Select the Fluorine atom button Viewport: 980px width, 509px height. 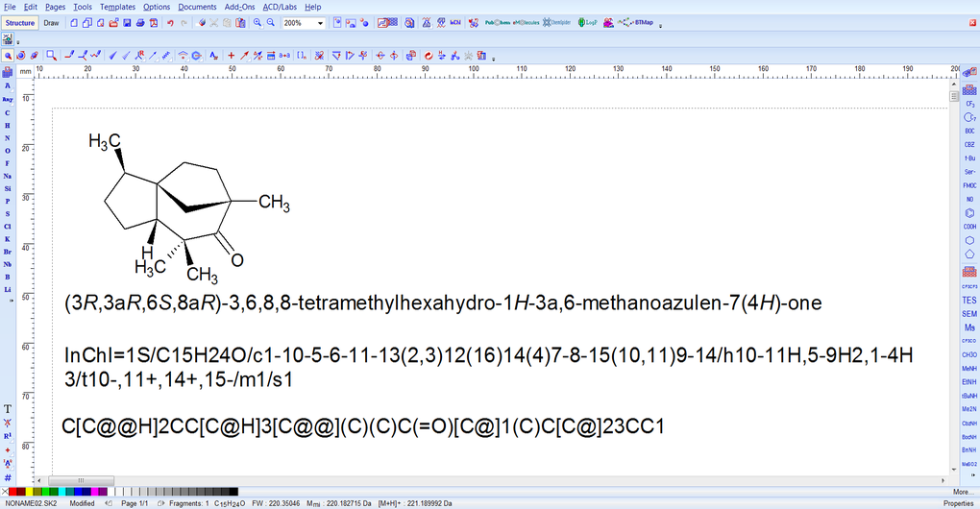[x=8, y=163]
